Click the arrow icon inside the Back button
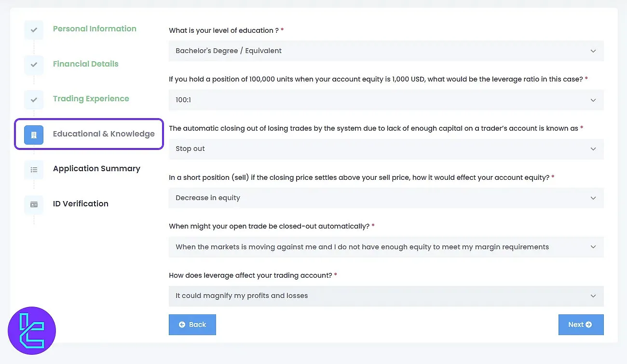This screenshot has height=364, width=627. tap(182, 324)
